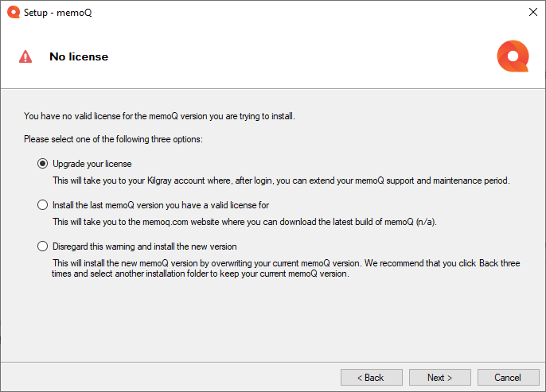Viewport: 546px width, 392px height.
Task: Click the 'Upgrade your license' label text
Action: [x=92, y=164]
